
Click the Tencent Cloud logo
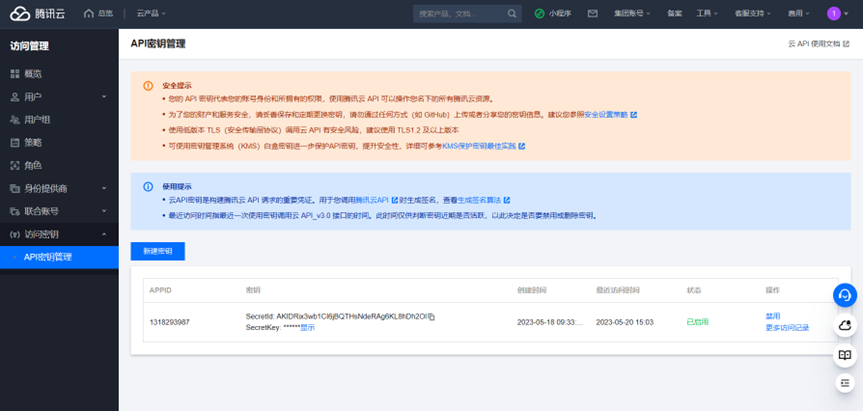click(37, 14)
